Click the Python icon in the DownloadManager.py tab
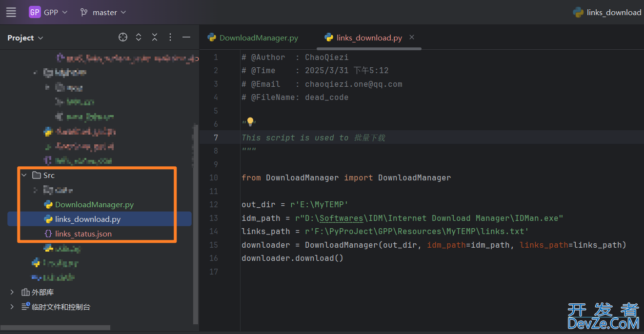 pyautogui.click(x=212, y=38)
